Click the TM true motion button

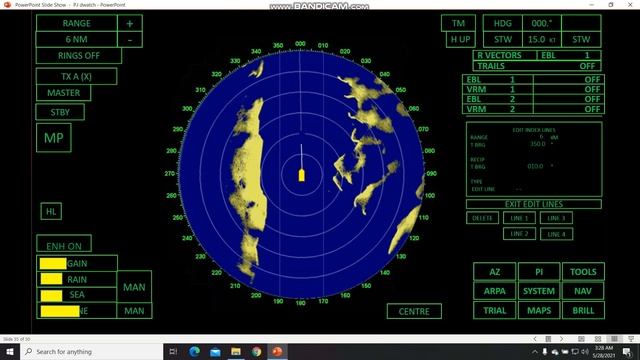pos(458,23)
